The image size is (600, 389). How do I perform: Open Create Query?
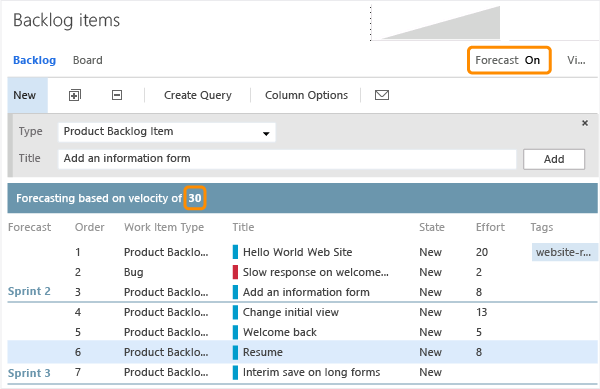point(198,95)
